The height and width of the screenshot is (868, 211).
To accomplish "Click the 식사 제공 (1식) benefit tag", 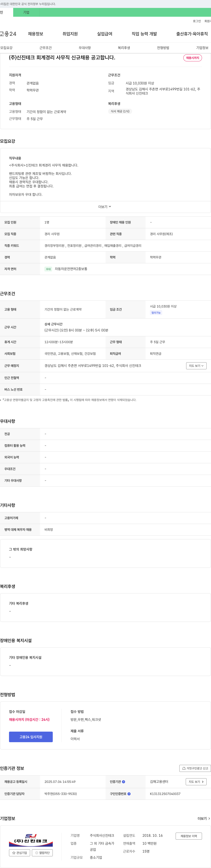I will coord(120,111).
